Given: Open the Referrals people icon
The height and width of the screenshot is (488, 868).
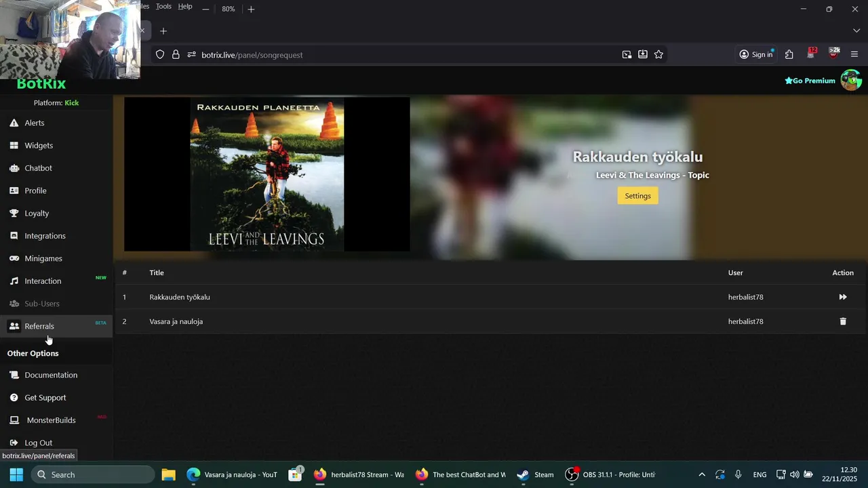Looking at the screenshot, I should (14, 326).
